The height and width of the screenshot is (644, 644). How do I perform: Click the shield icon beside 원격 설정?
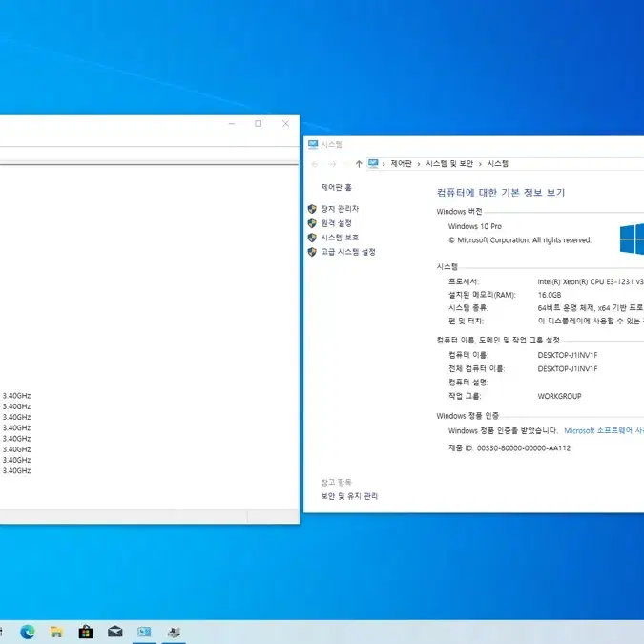pos(312,223)
